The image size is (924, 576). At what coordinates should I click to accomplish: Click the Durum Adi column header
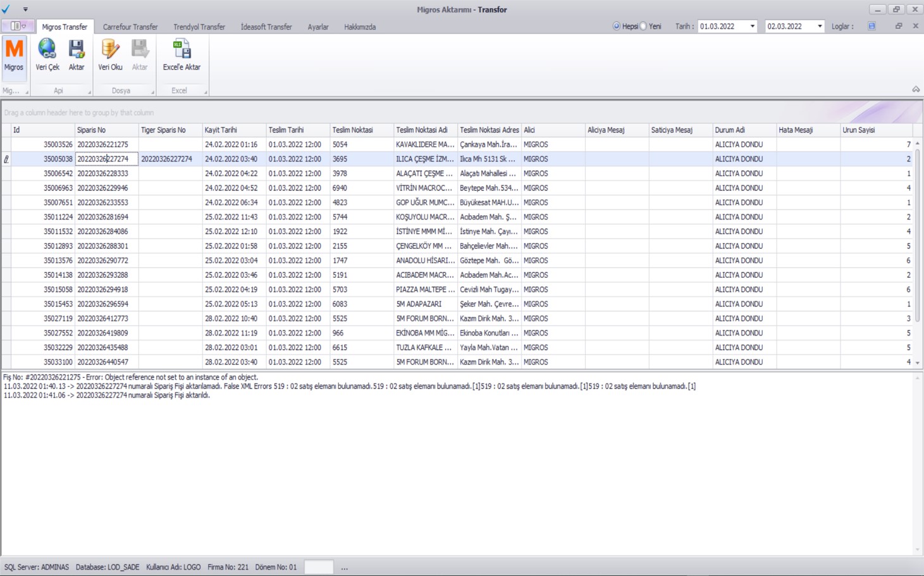click(743, 130)
